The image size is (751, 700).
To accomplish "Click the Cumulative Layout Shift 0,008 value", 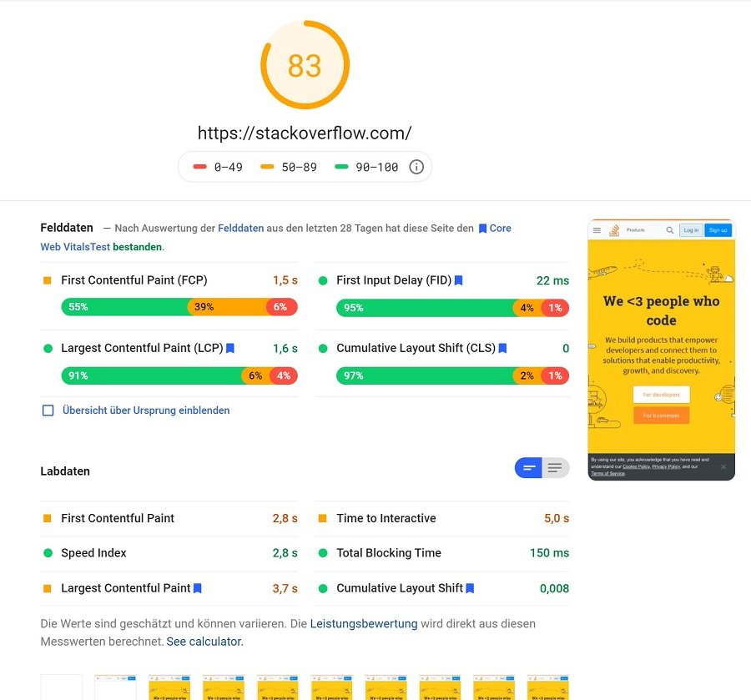I will (x=554, y=588).
